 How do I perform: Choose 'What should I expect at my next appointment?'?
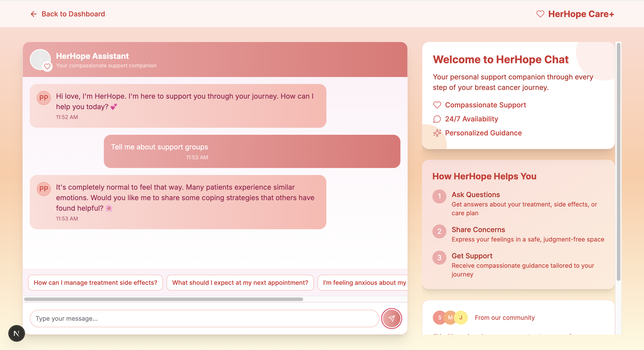pos(240,283)
